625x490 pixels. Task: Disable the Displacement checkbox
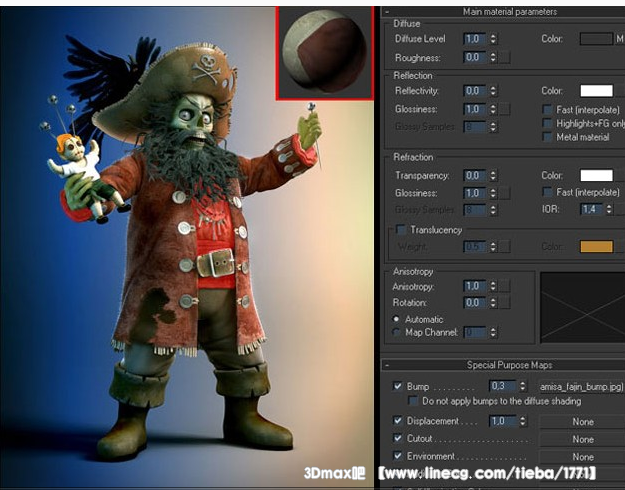[397, 421]
